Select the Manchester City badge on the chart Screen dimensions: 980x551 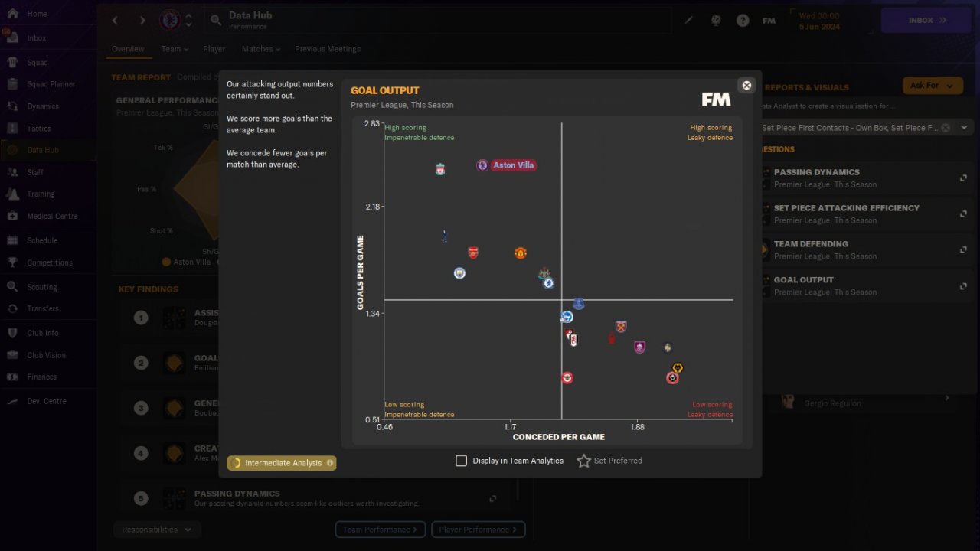pos(459,273)
